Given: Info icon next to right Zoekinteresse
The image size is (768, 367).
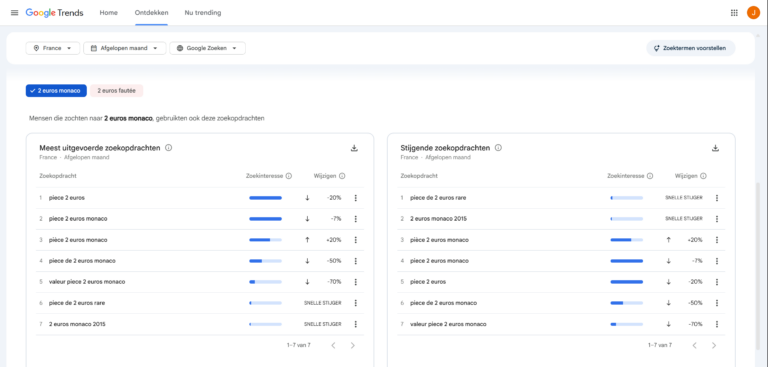Looking at the screenshot, I should point(650,176).
